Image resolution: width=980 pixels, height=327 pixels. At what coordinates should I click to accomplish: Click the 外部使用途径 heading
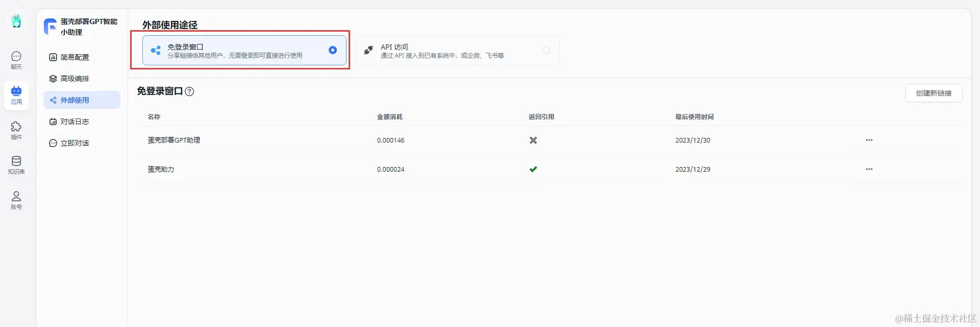click(x=170, y=25)
